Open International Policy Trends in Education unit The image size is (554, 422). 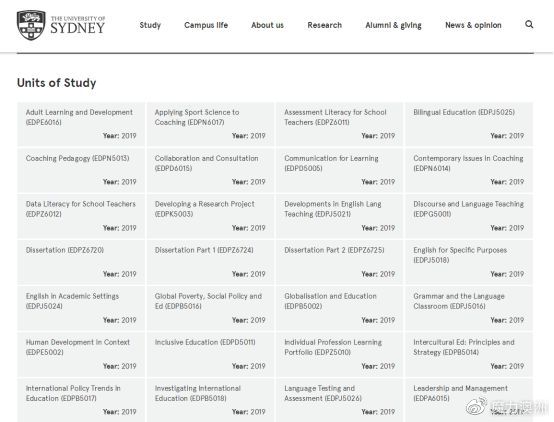[81, 400]
